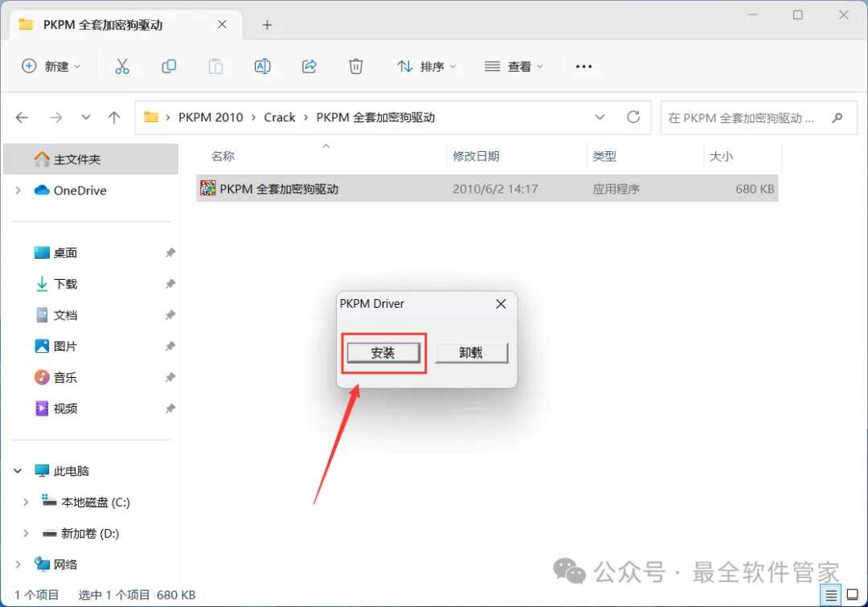Close the PKPM Driver dialog
868x607 pixels.
click(501, 304)
